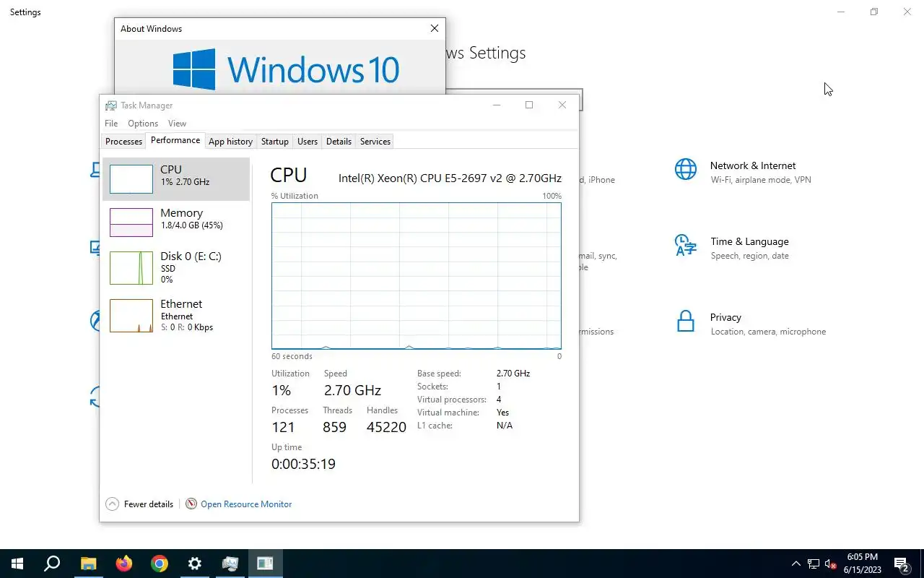Open the Users tab

(308, 142)
